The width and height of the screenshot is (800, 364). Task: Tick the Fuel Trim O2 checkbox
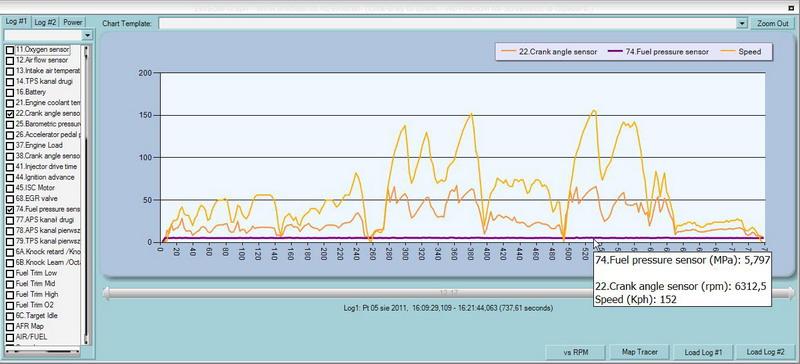[x=10, y=305]
